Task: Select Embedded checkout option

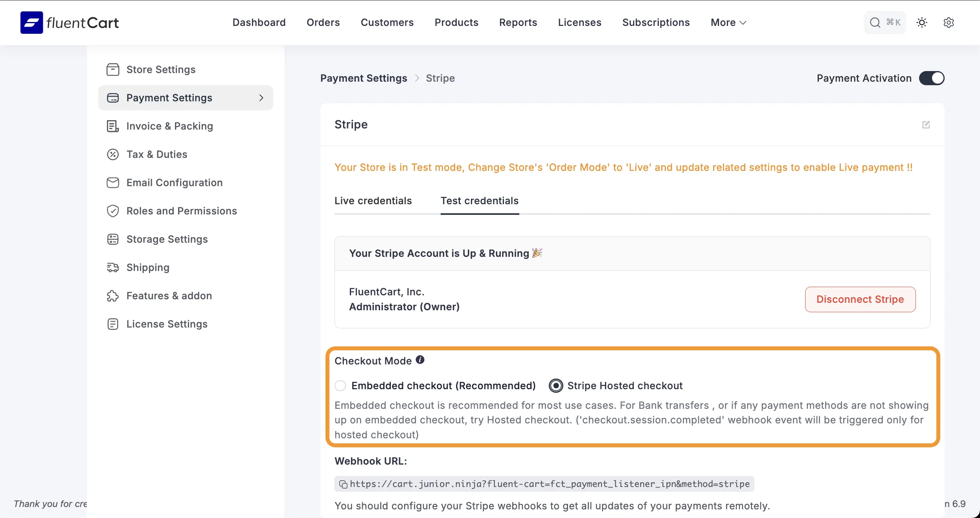Action: click(x=340, y=386)
